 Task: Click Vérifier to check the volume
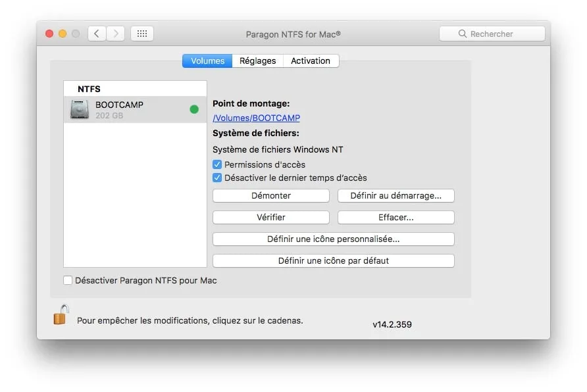(x=270, y=217)
